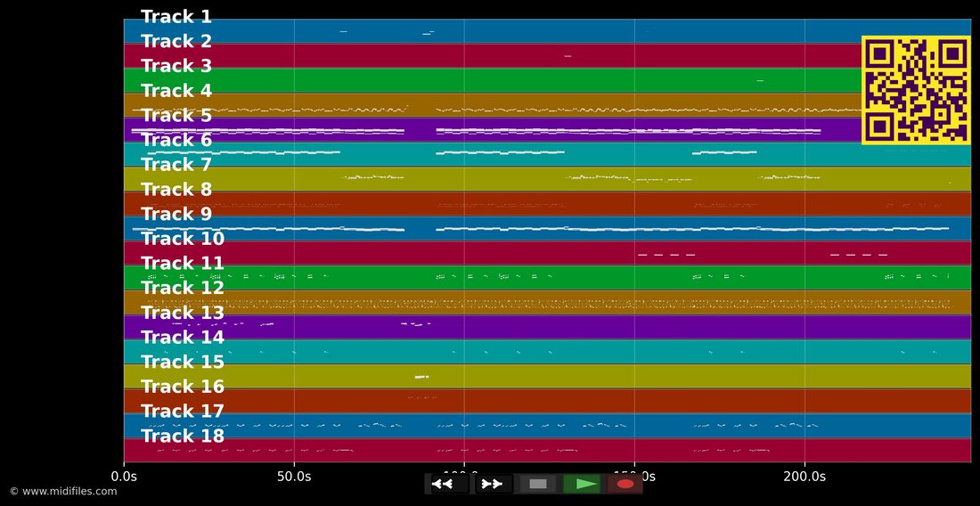The width and height of the screenshot is (980, 506).
Task: Select the Track 11 label
Action: pyautogui.click(x=183, y=263)
